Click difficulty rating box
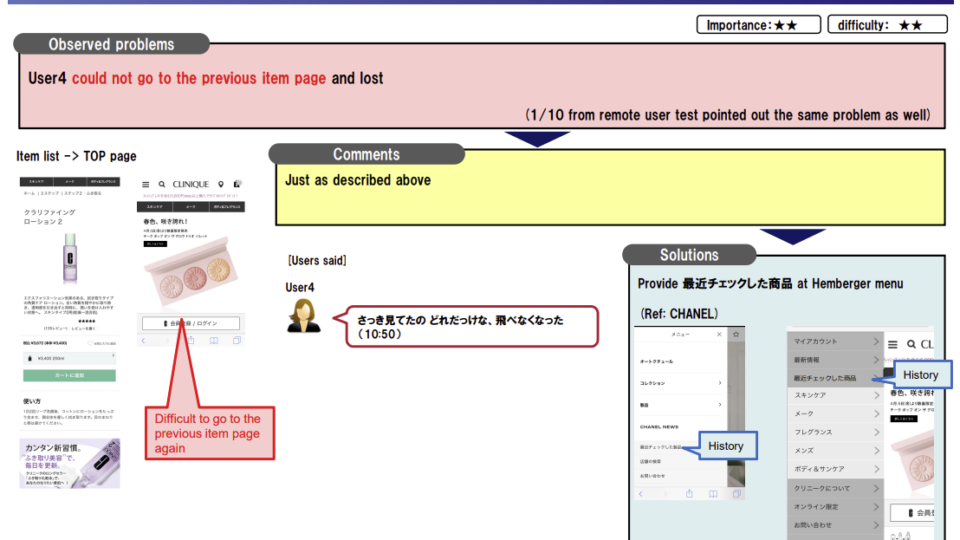The width and height of the screenshot is (960, 540). 887,24
